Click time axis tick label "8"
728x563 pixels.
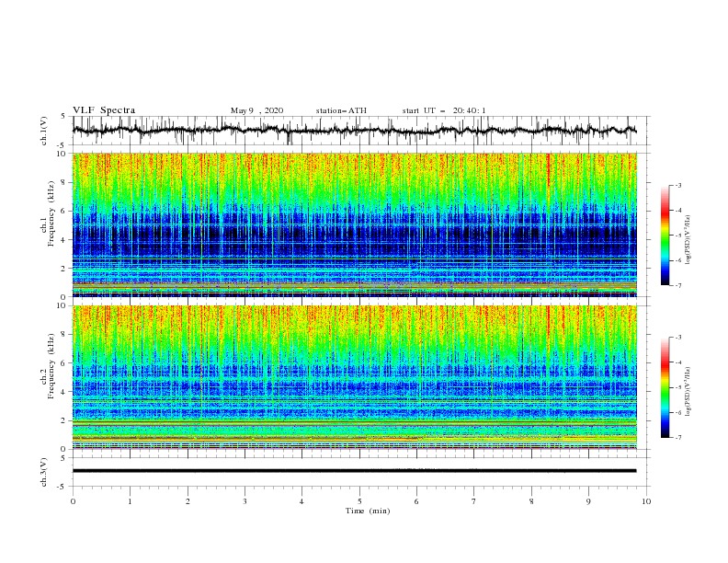point(531,501)
